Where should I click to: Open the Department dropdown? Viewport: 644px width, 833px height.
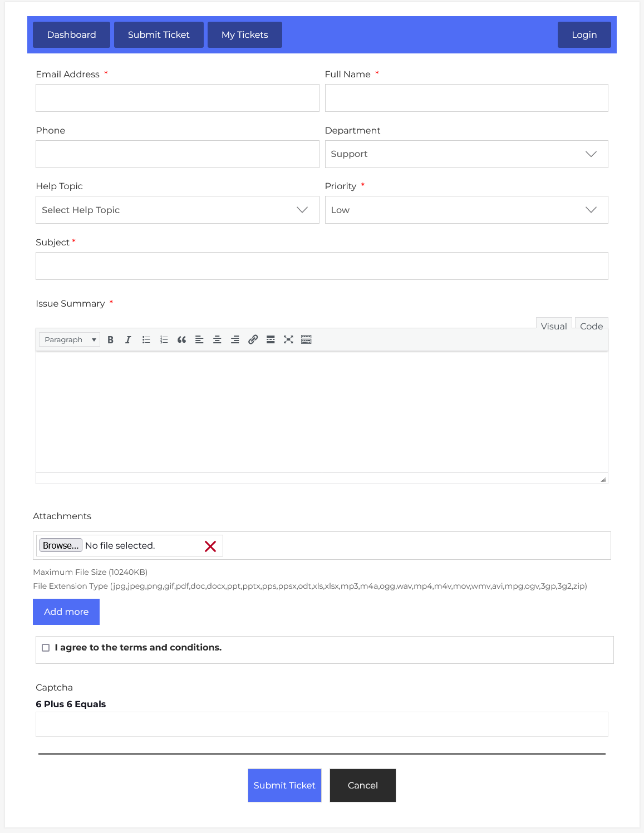point(466,154)
